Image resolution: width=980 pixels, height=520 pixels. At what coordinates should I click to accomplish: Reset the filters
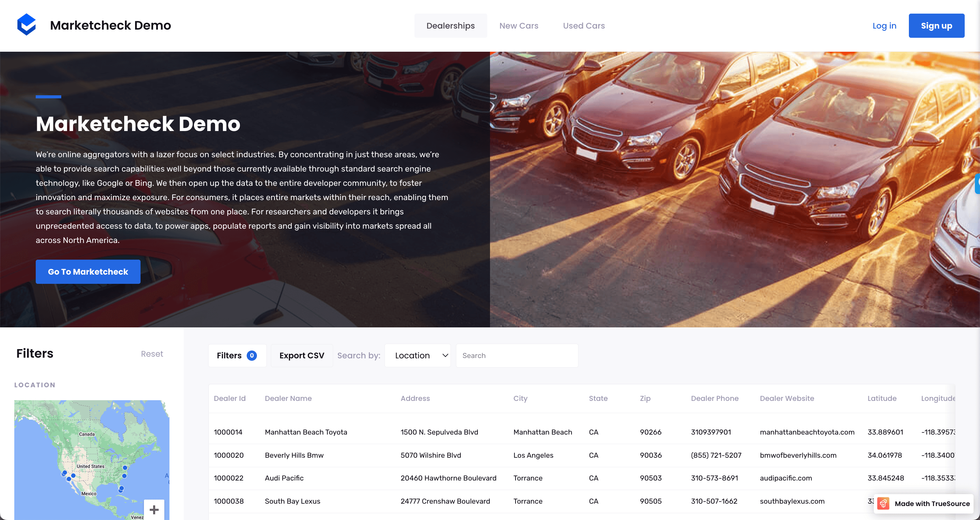click(152, 354)
